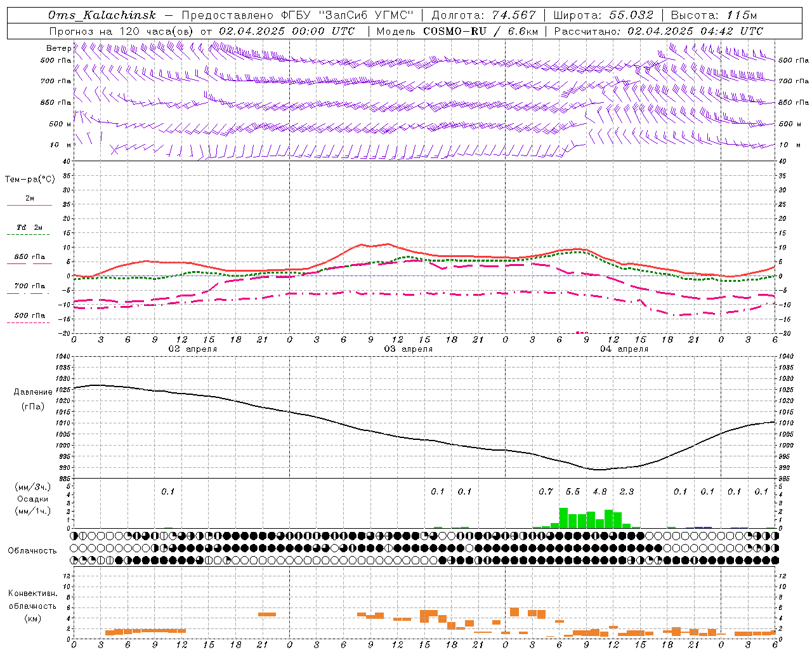Click the Осадки panel label
This screenshot has width=812, height=650.
(32, 499)
